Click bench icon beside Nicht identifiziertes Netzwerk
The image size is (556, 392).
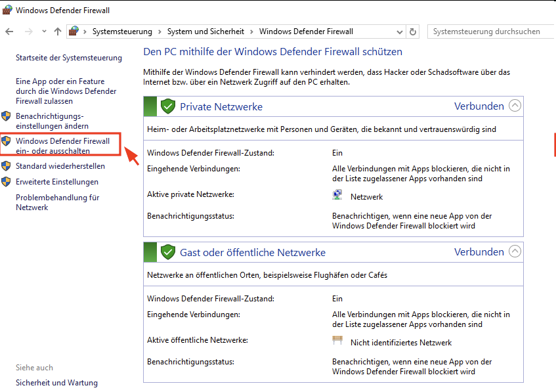(337, 340)
